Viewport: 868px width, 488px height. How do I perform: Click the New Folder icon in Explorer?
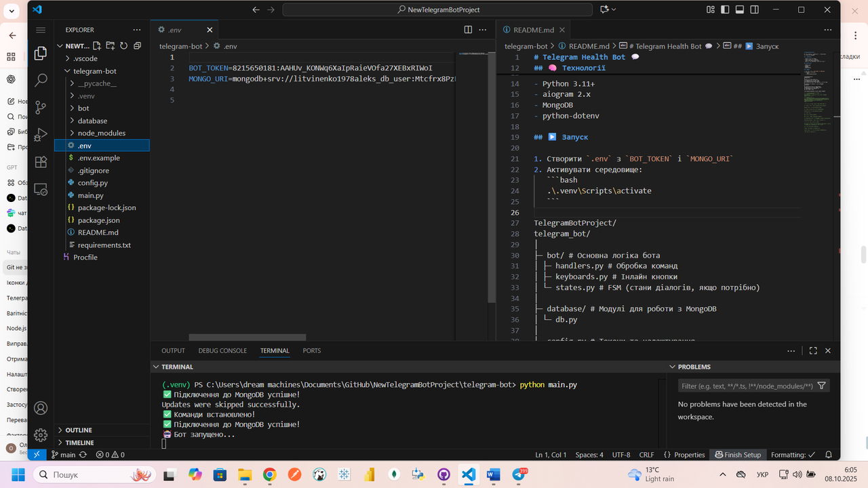[111, 46]
